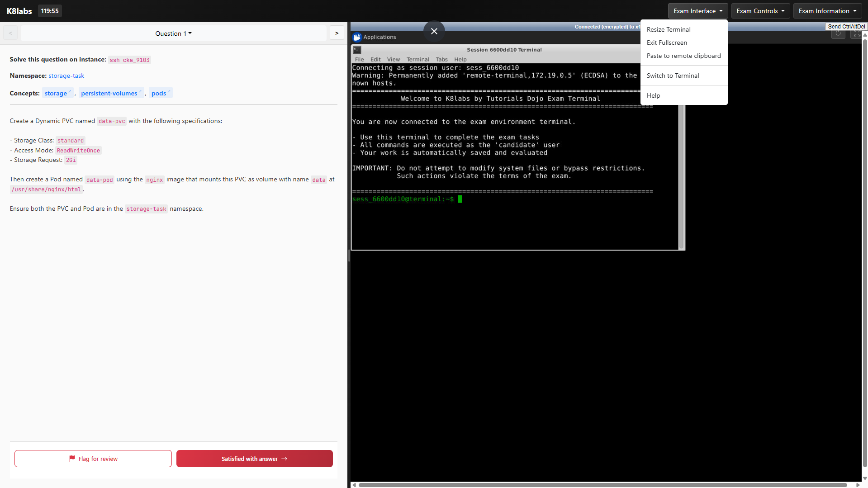Viewport: 868px width, 488px height.
Task: Click the refresh icon in remote desktop bar
Action: tap(838, 34)
